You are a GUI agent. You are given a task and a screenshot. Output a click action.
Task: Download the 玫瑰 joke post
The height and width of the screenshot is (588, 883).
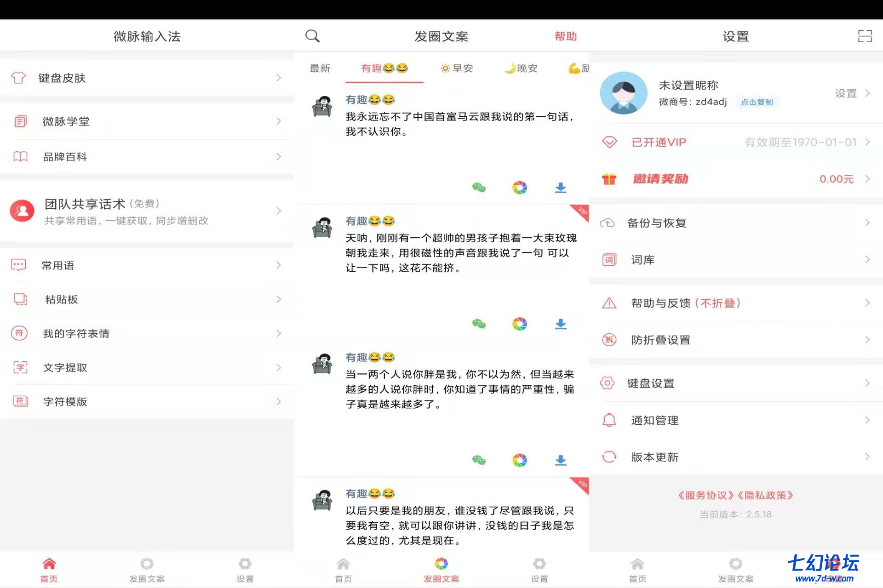(561, 324)
